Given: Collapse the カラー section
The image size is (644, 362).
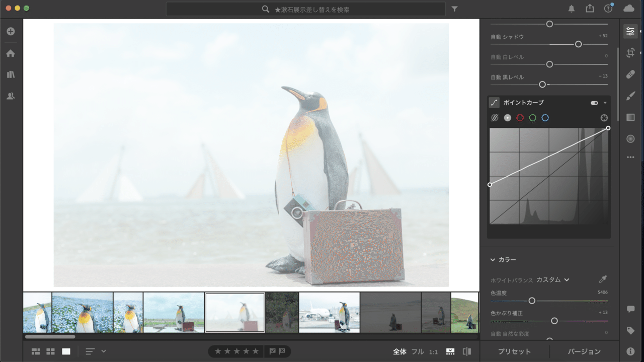Looking at the screenshot, I should pyautogui.click(x=493, y=260).
